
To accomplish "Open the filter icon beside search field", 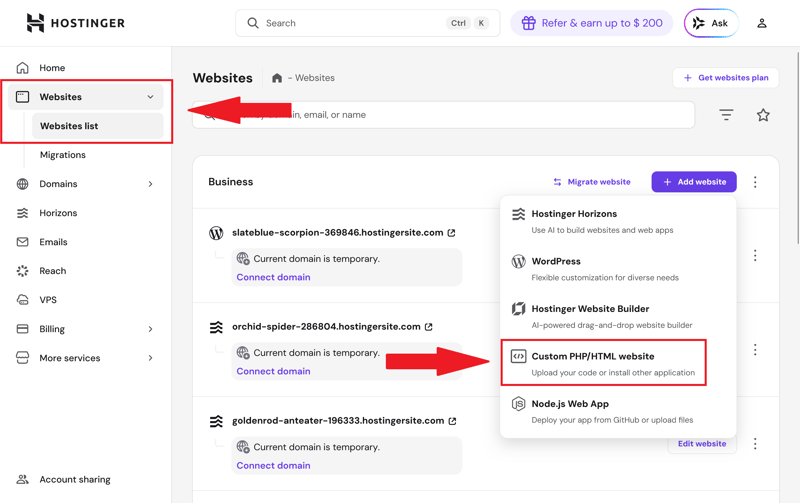I will (726, 115).
